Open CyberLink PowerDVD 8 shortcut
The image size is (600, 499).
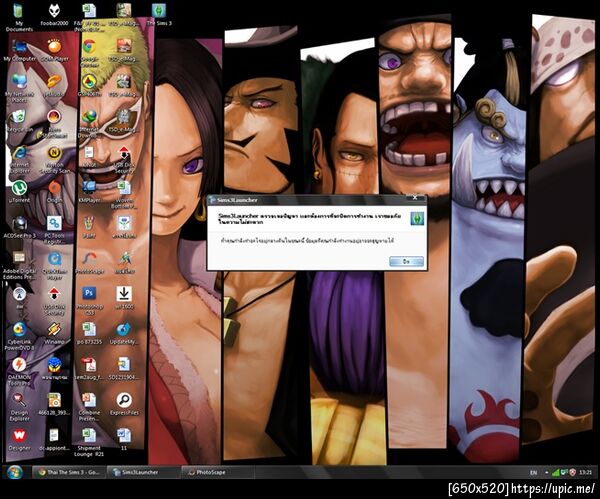[19, 336]
